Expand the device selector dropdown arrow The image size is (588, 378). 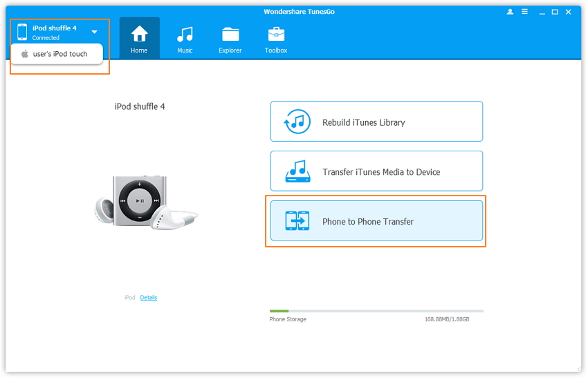(94, 32)
